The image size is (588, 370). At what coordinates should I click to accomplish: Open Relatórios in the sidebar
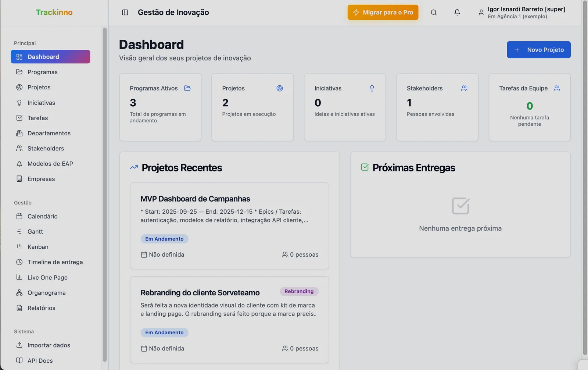pyautogui.click(x=50, y=308)
